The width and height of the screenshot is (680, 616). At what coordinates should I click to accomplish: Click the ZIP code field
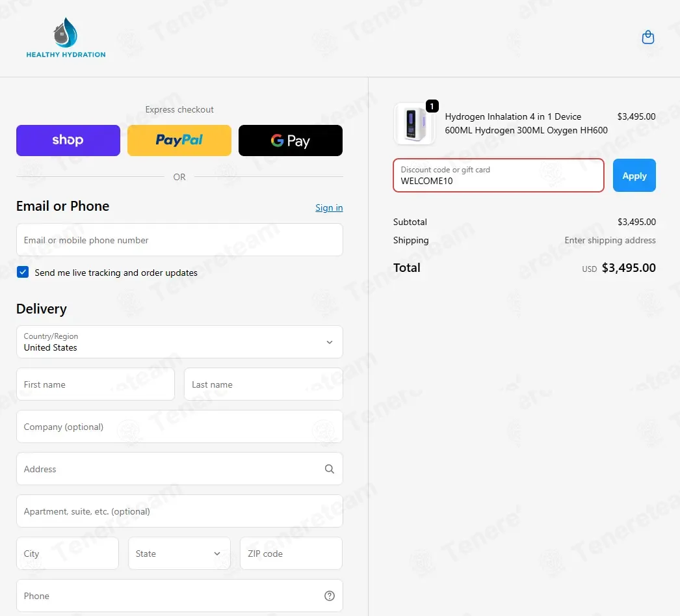coord(291,554)
